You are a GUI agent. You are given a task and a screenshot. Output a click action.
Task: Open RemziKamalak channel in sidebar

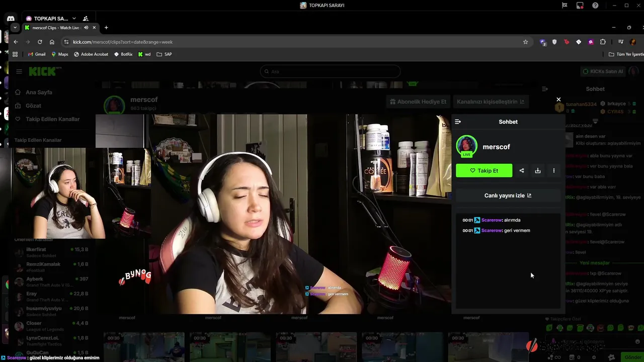[50, 266]
